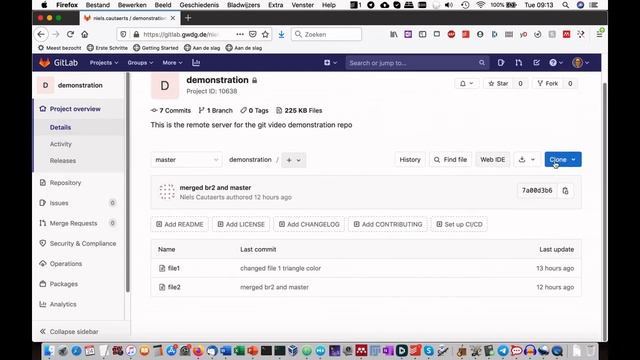Click Add LICENSE button
Screen dimensions: 640x360
(x=241, y=224)
